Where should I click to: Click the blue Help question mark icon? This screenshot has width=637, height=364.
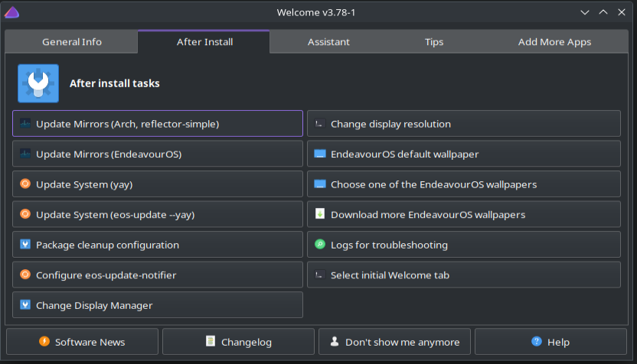[x=536, y=341]
